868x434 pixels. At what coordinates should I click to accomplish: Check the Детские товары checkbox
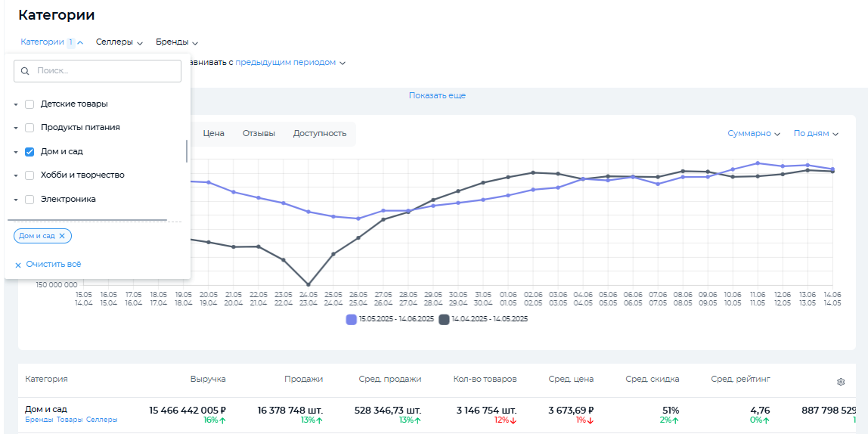pyautogui.click(x=29, y=104)
